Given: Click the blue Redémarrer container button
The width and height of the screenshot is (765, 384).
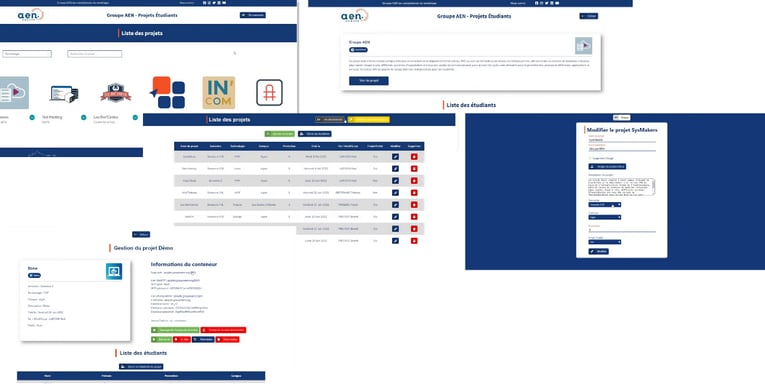Looking at the screenshot, I should click(203, 340).
